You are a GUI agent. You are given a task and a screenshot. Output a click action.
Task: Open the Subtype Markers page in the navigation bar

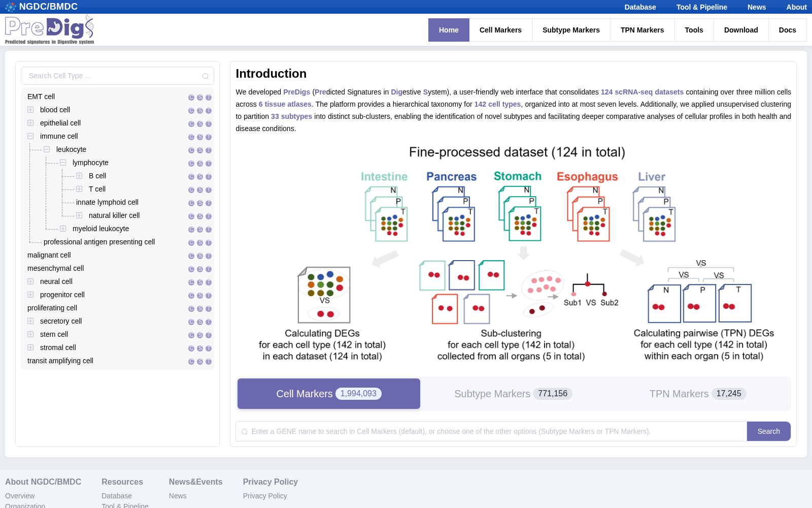click(571, 30)
